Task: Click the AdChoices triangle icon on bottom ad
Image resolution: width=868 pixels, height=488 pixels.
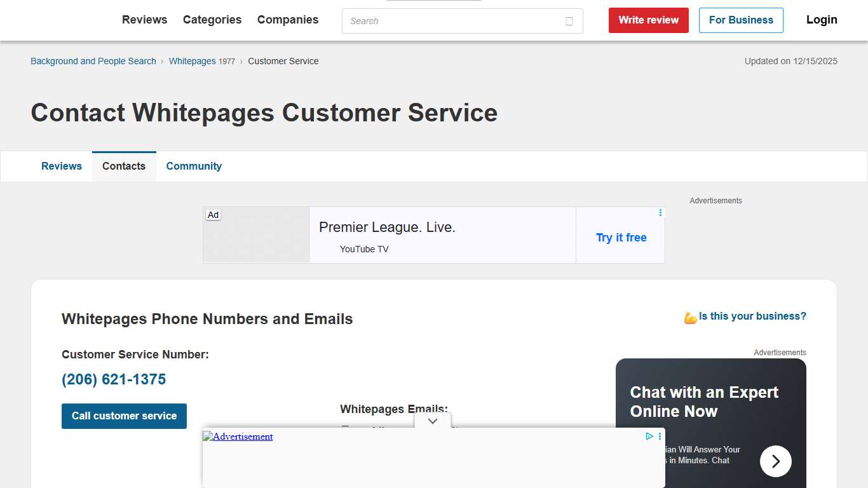Action: click(x=649, y=437)
